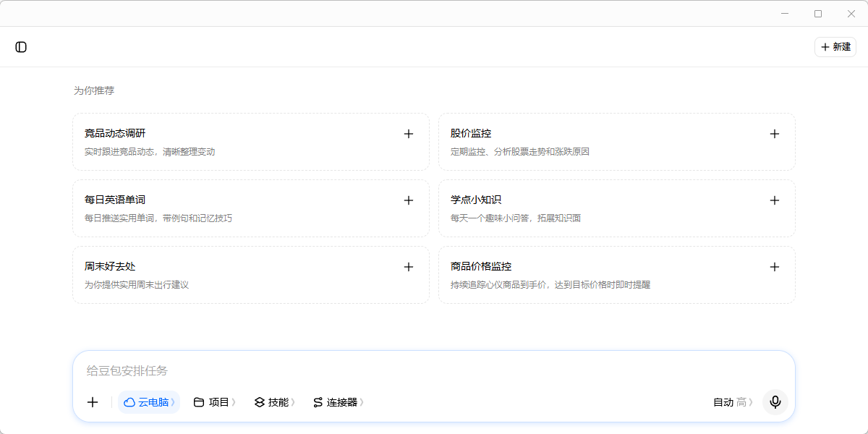868x434 pixels.
Task: Add the 周末好去处 task with plus icon
Action: 409,267
